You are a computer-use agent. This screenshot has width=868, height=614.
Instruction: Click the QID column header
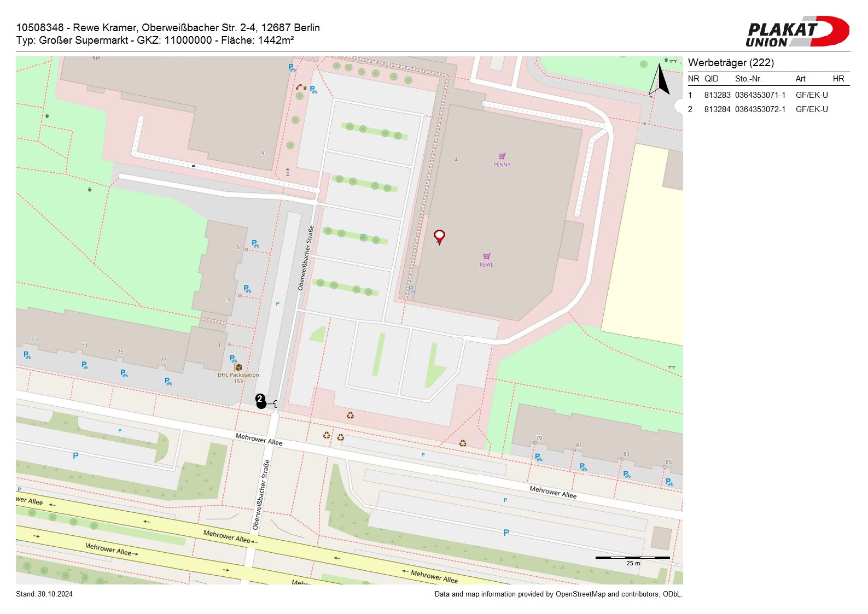coord(711,79)
